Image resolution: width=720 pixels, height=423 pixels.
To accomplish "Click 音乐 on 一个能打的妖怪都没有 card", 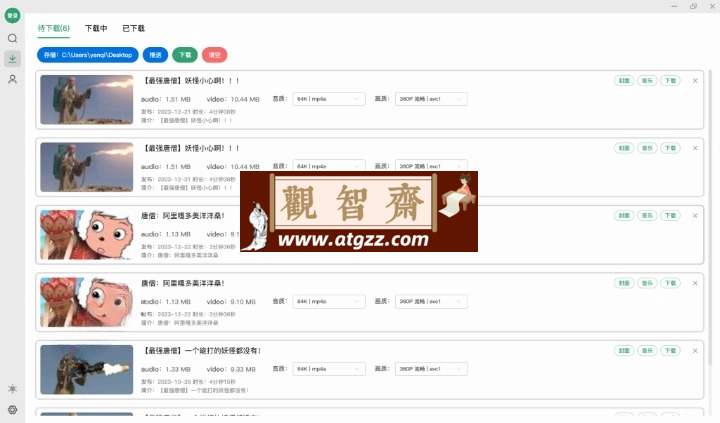I will tap(647, 351).
